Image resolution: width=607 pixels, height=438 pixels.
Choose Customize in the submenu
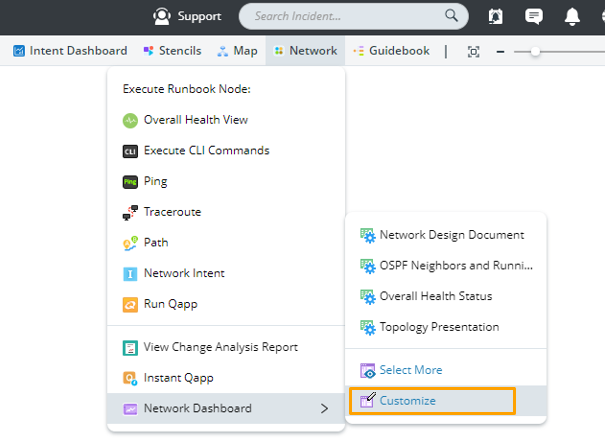point(407,401)
